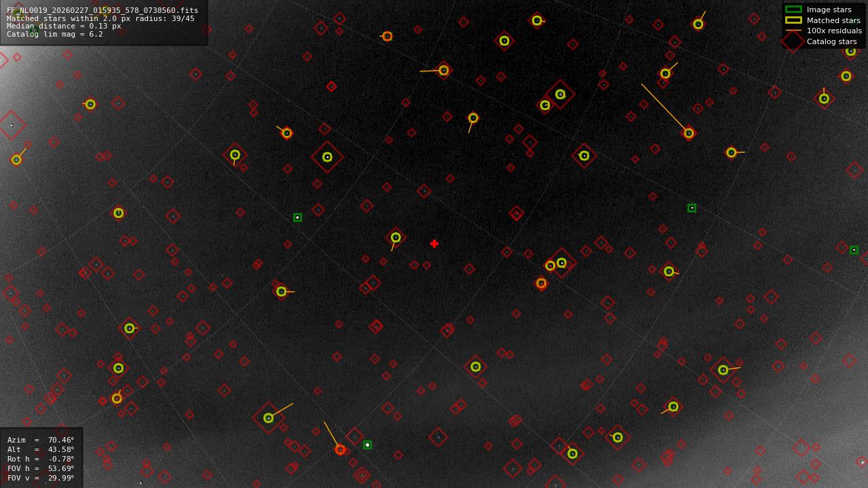
Task: Select green unmatched image star left of red cross
Action: click(x=297, y=218)
